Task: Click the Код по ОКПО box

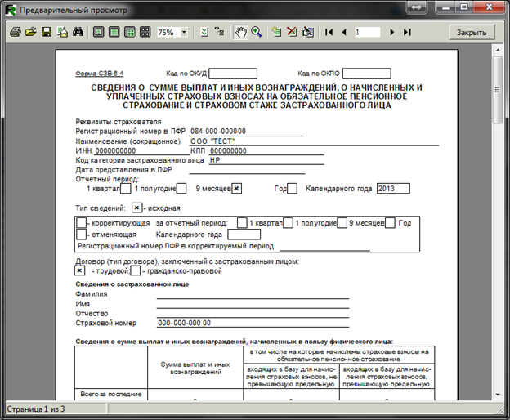Action: point(367,74)
